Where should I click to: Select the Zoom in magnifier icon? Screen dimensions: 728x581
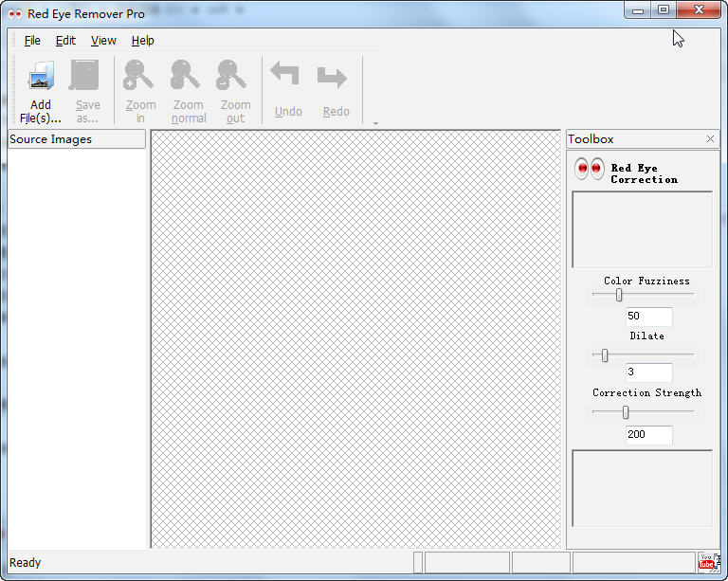(138, 75)
